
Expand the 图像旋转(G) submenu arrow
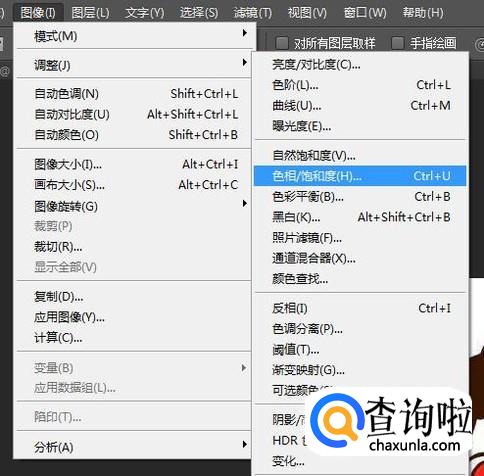click(x=245, y=203)
